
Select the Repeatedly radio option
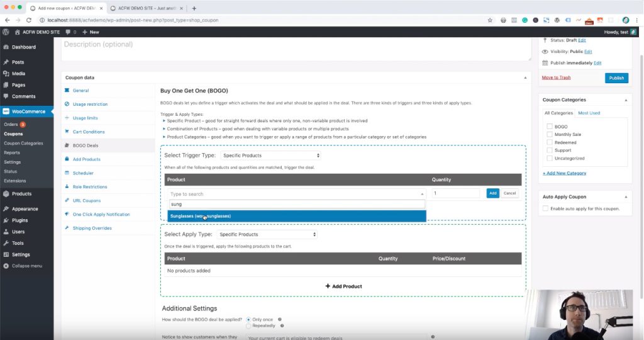click(x=248, y=326)
